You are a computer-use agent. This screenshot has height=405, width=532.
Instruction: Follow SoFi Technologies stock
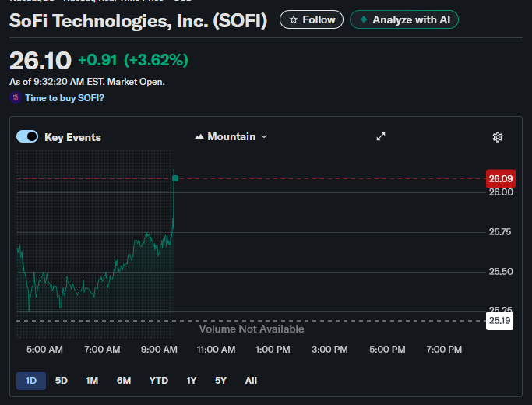[312, 19]
